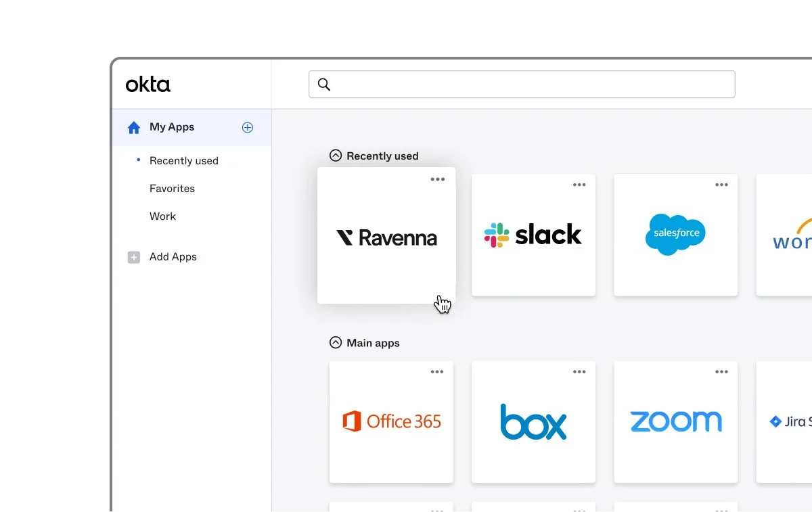This screenshot has width=812, height=512.
Task: Open Add Apps link
Action: pos(173,257)
